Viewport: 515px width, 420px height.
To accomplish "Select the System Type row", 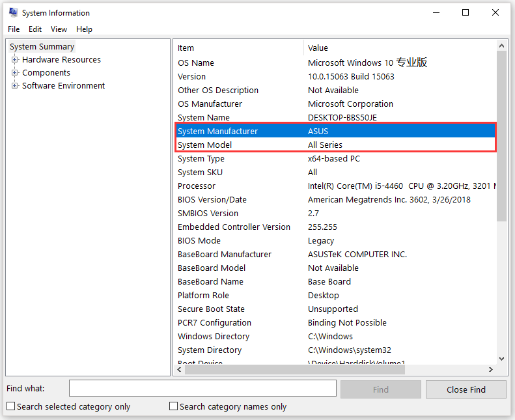I will [x=335, y=159].
